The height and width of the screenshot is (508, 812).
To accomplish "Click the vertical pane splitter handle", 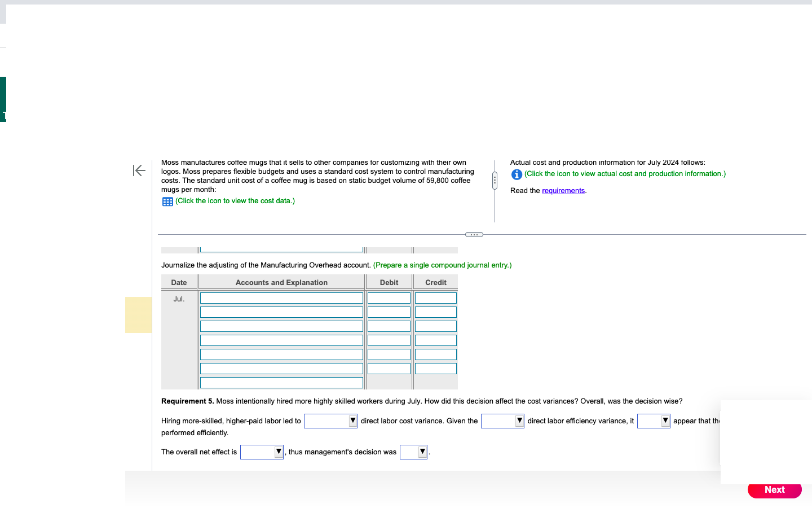I will pos(495,181).
